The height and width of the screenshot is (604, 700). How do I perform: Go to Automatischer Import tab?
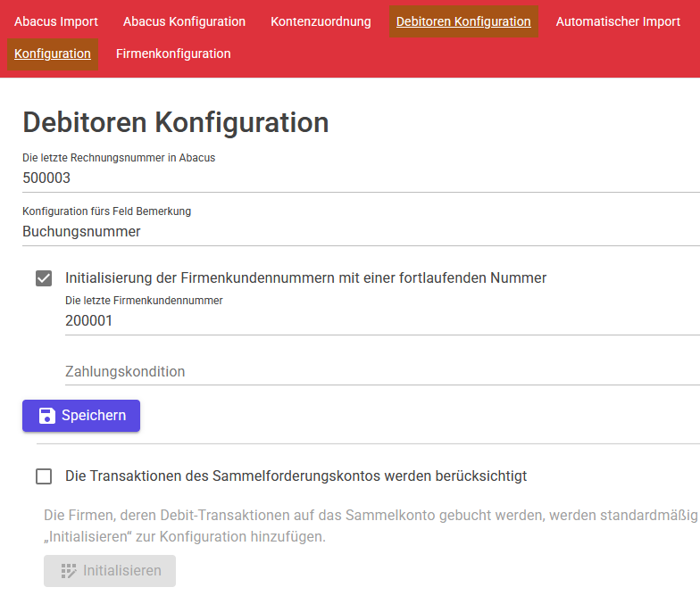tap(618, 21)
